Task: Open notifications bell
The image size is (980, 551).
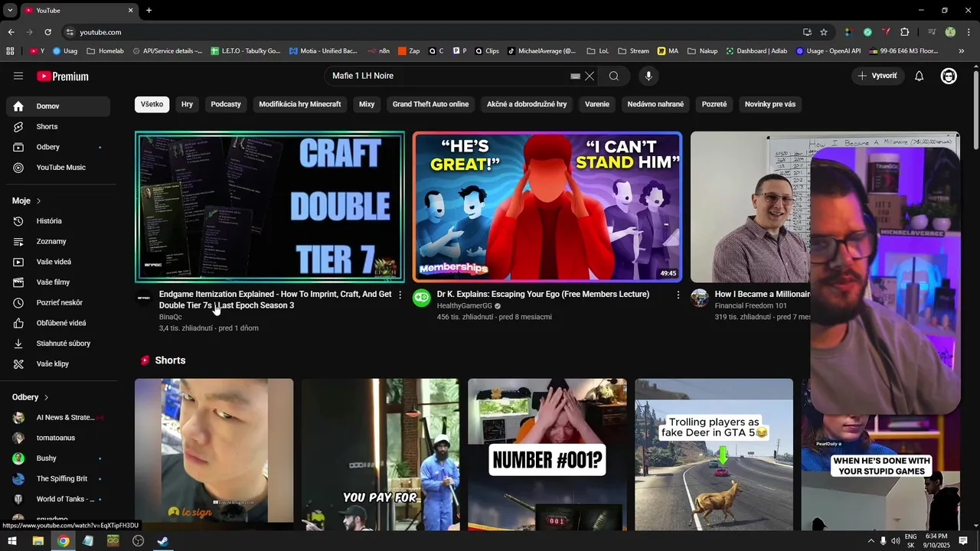Action: tap(920, 76)
